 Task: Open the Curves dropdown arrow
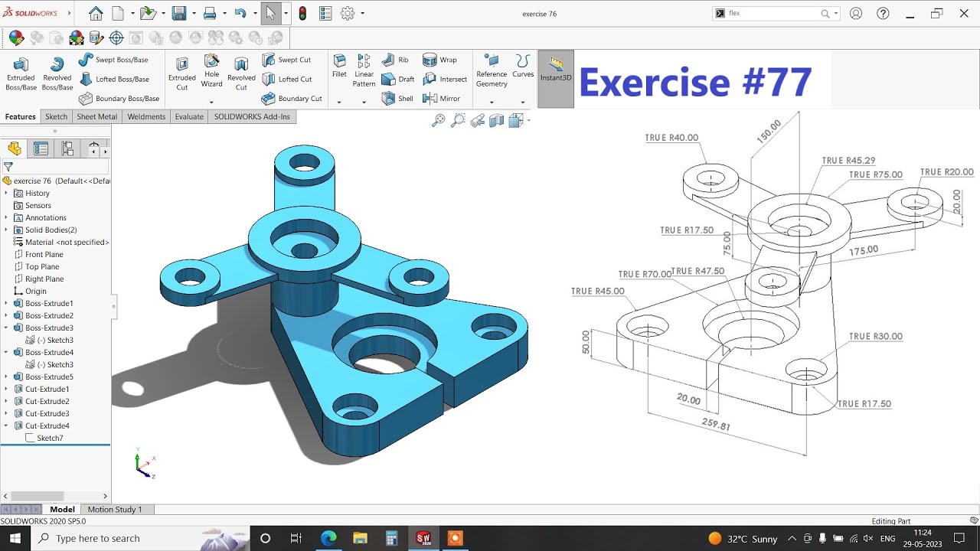[523, 102]
